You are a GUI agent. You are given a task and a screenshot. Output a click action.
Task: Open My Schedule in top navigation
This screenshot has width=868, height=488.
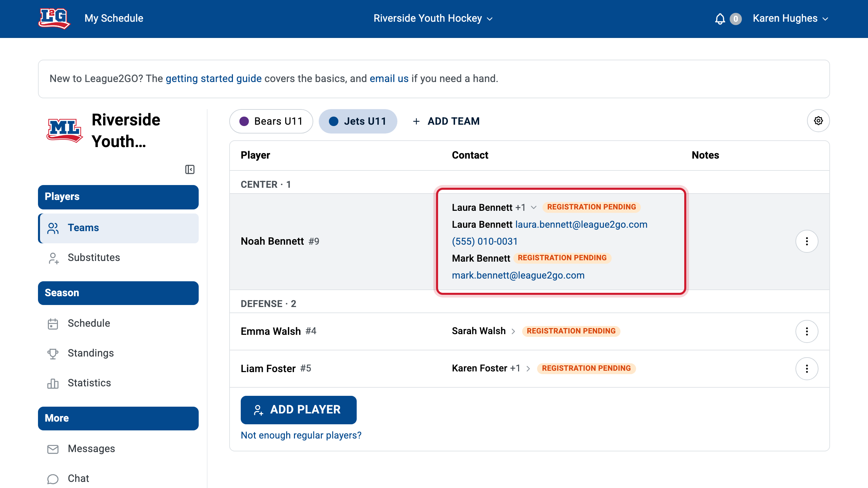click(114, 18)
